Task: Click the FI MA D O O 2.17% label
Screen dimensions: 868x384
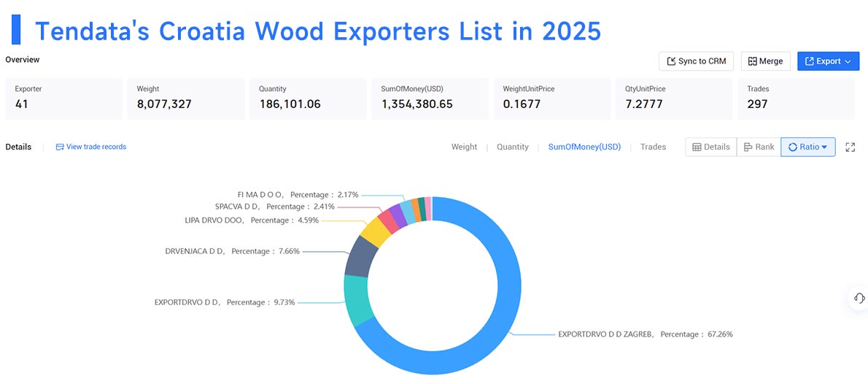Action: click(x=298, y=194)
